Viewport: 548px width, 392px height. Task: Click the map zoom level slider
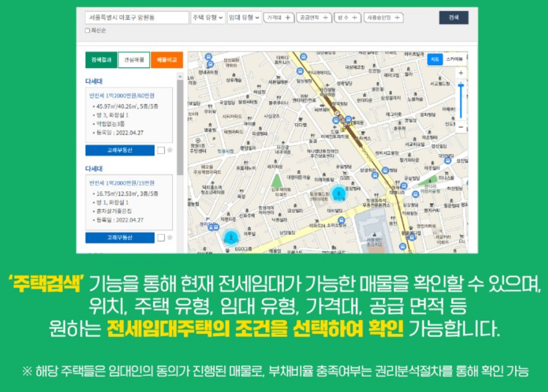[461, 100]
